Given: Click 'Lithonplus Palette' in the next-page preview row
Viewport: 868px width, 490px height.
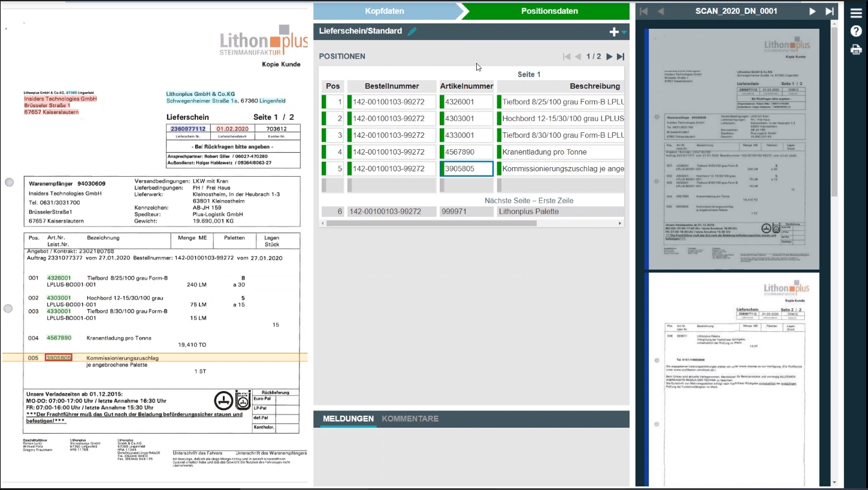Looking at the screenshot, I should point(528,211).
